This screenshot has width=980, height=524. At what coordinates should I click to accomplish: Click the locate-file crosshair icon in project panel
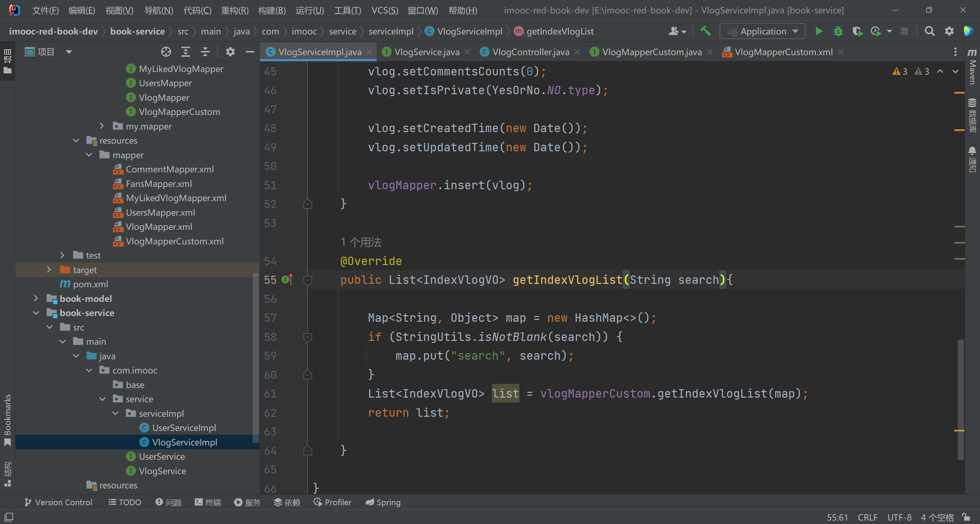click(166, 52)
